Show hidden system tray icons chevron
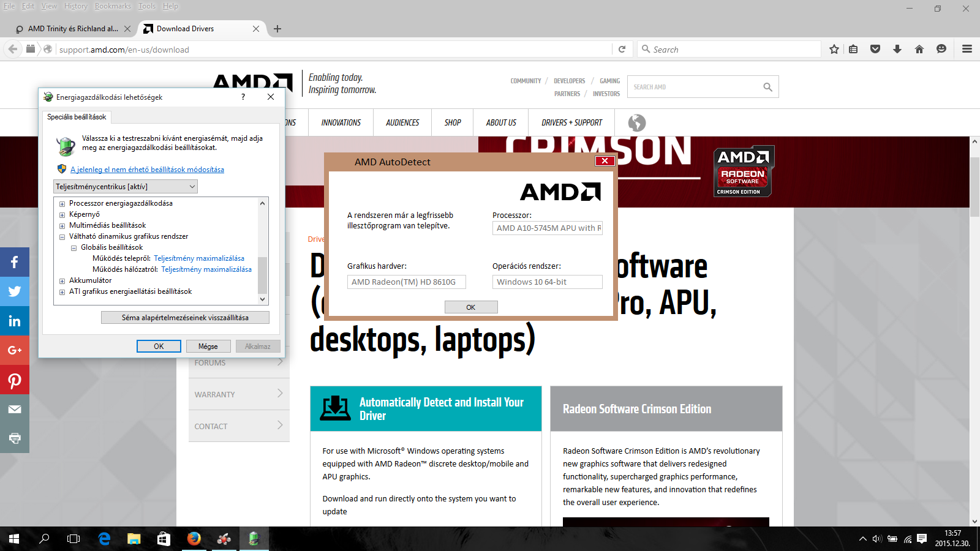This screenshot has width=980, height=551. coord(862,539)
